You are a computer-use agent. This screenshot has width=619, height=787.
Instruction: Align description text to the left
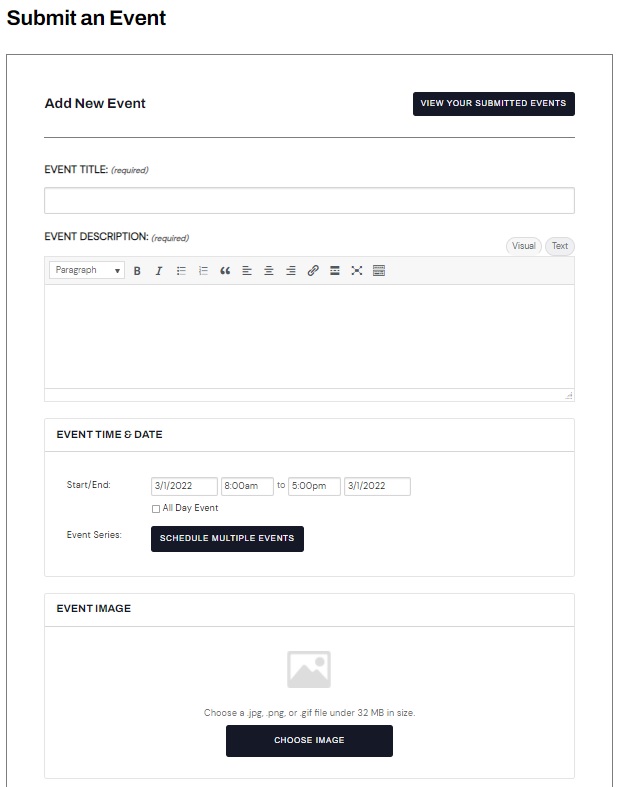click(x=247, y=271)
